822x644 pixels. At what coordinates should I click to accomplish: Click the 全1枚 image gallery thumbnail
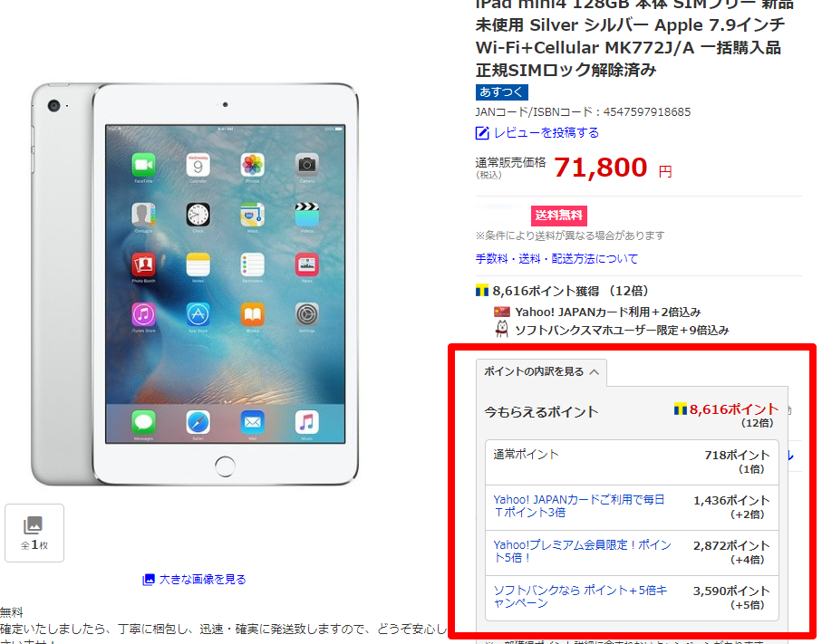34,533
